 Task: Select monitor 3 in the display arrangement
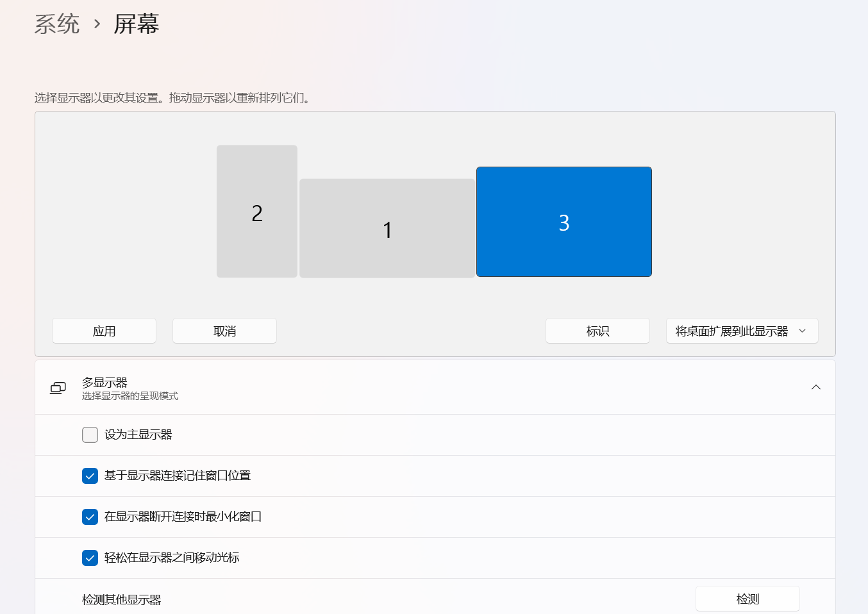point(563,221)
